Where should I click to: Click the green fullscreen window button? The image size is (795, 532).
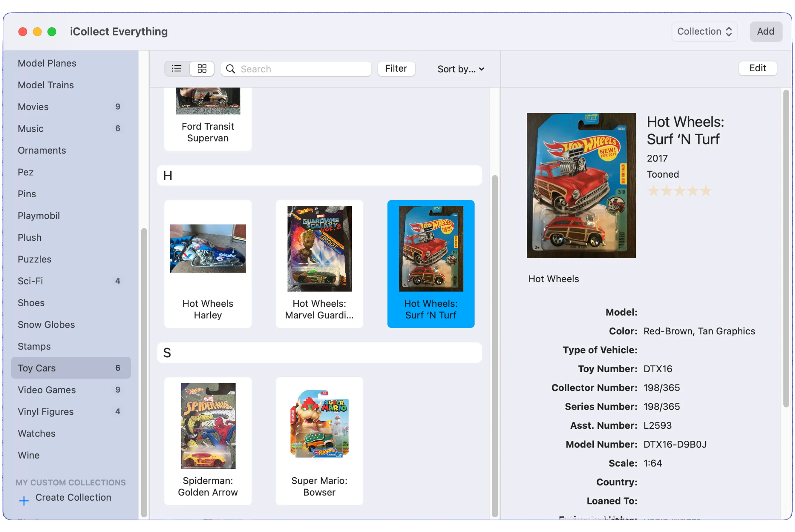point(52,32)
